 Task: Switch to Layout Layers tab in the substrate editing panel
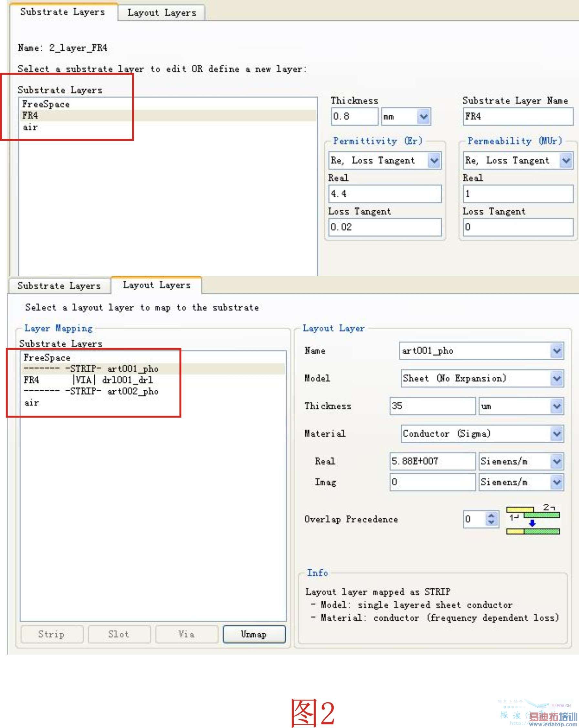click(161, 13)
